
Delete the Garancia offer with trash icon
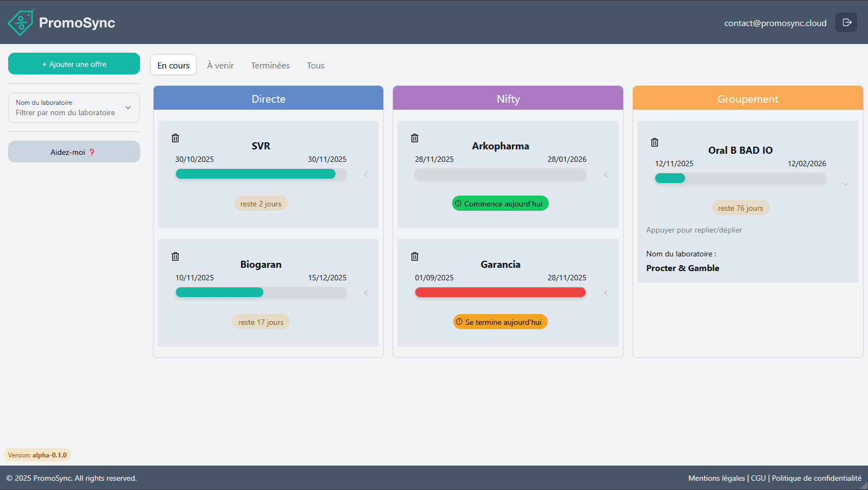(415, 256)
